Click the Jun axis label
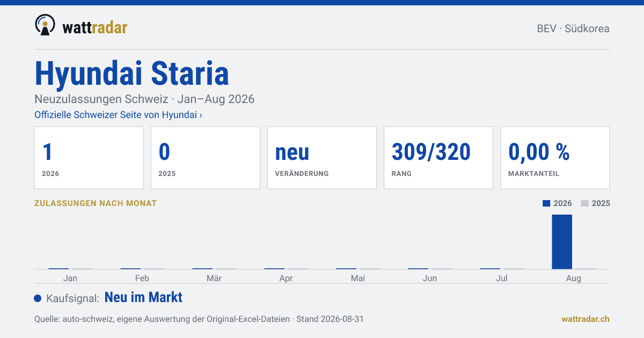644x338 pixels. tap(430, 278)
